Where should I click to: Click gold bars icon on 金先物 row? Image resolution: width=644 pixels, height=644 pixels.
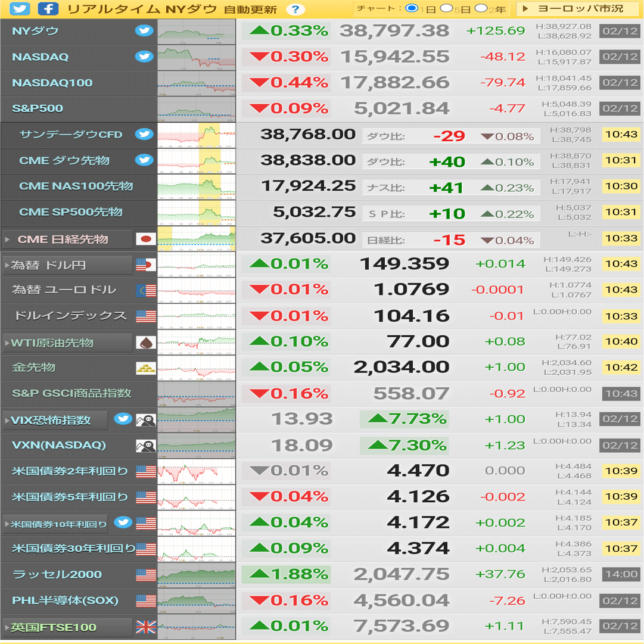point(146,368)
